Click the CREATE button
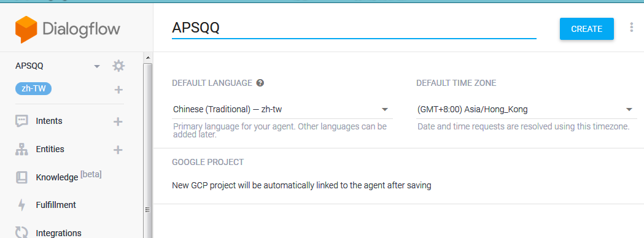644x238 pixels. [x=586, y=29]
